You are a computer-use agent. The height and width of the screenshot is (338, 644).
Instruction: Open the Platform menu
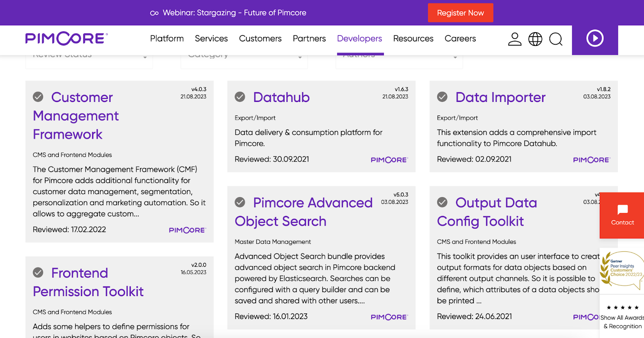[x=167, y=39]
